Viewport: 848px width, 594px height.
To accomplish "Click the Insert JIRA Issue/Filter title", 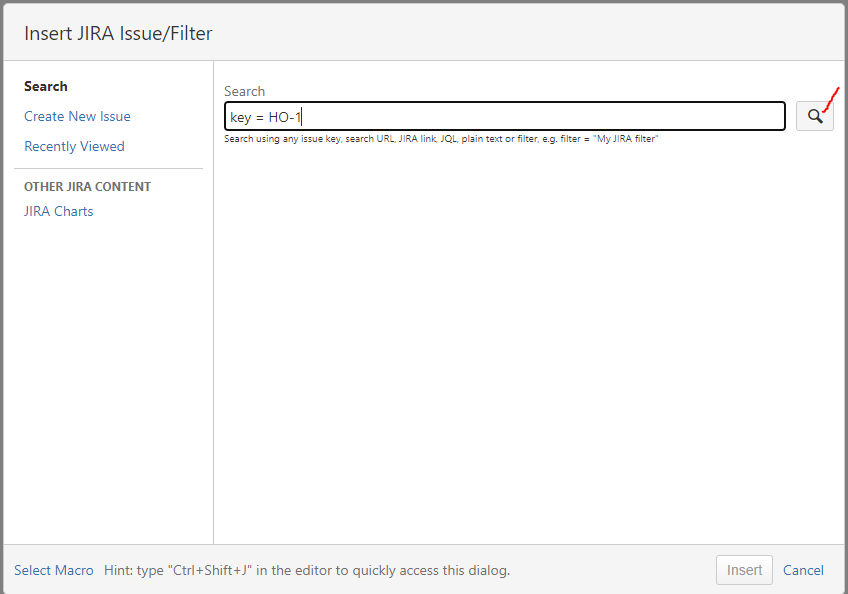I will (x=118, y=34).
